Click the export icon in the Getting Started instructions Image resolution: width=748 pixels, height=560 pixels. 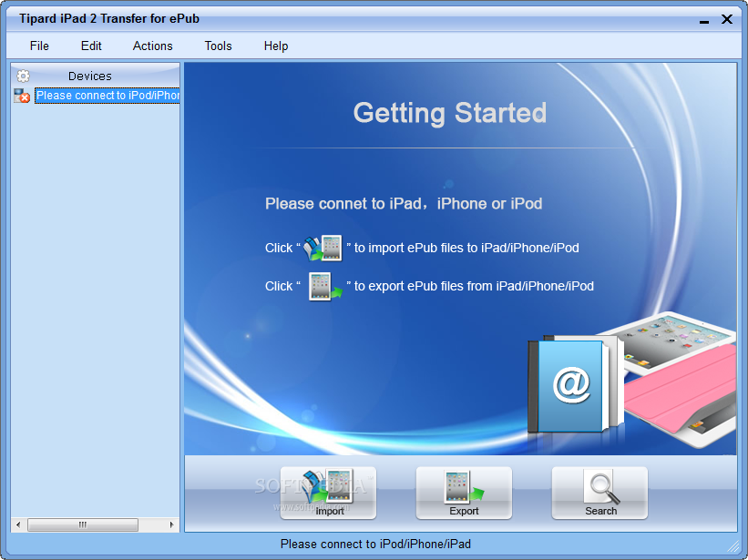click(325, 286)
